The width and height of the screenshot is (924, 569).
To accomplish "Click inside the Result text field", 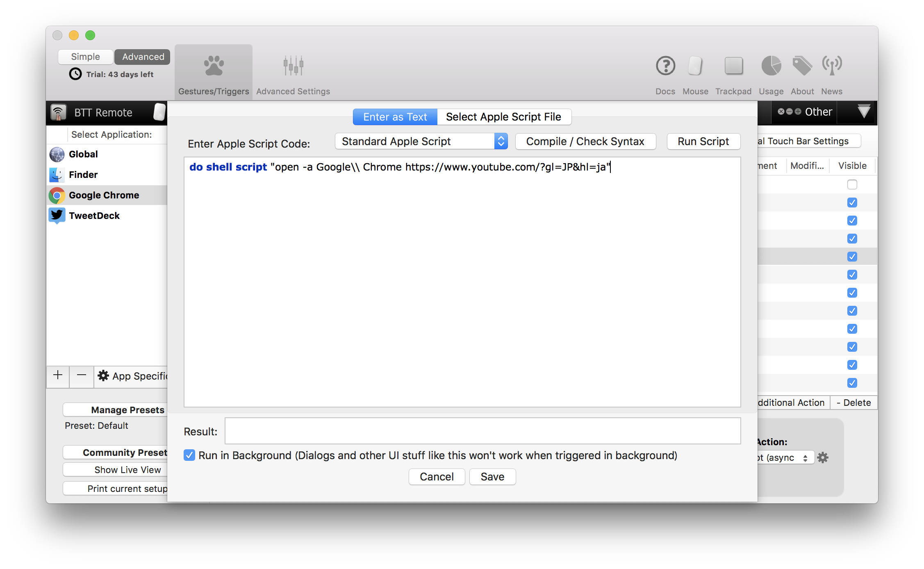I will [482, 431].
